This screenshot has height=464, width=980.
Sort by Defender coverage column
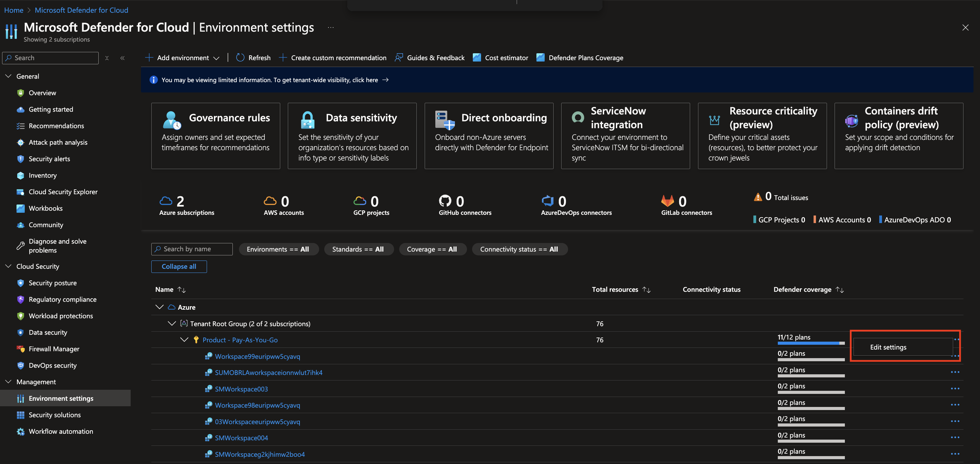coord(840,290)
